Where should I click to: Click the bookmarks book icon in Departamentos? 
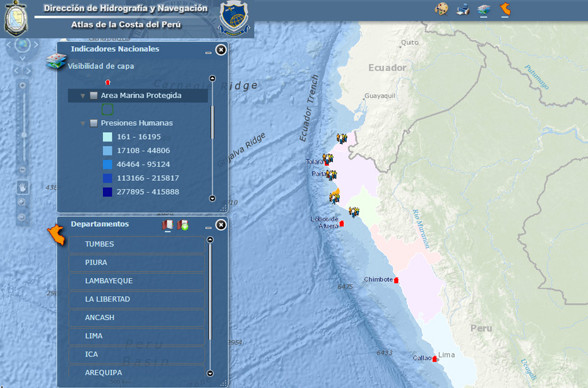pyautogui.click(x=167, y=225)
